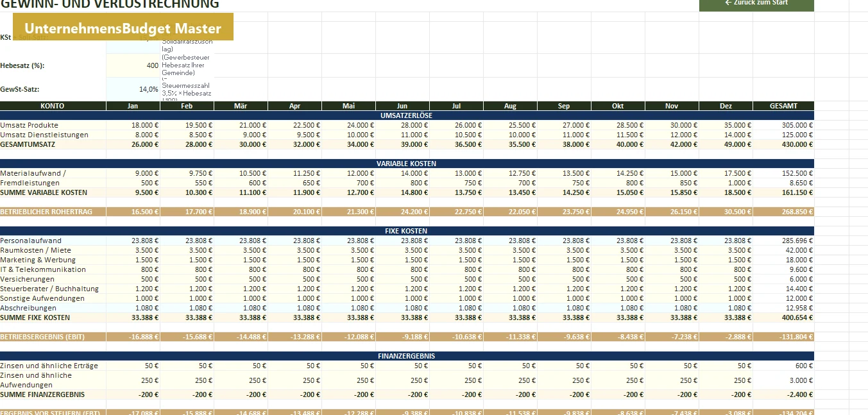Select Betrieblicher Rohertrag October value 24.950 €

(x=618, y=212)
